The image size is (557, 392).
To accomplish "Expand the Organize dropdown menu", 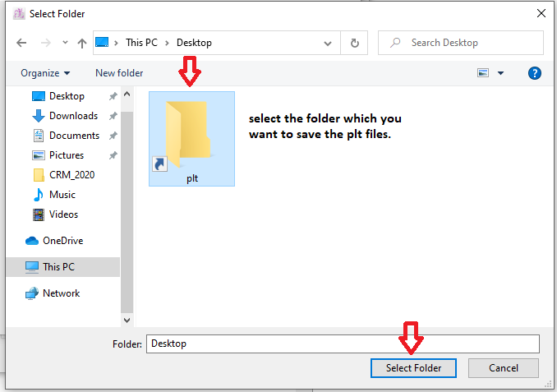I will tap(45, 73).
